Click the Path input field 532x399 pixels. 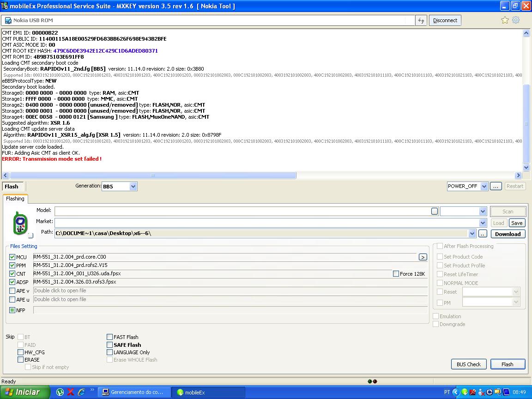coord(261,233)
